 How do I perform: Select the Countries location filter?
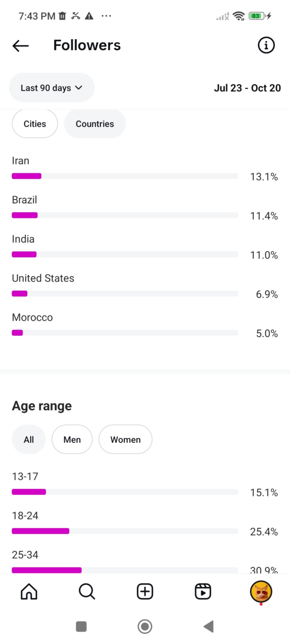[95, 124]
